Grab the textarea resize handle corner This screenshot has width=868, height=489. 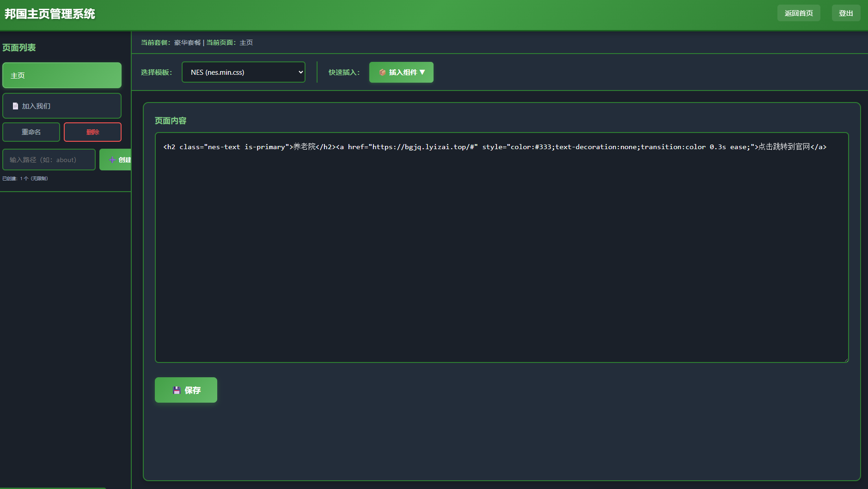[846, 360]
